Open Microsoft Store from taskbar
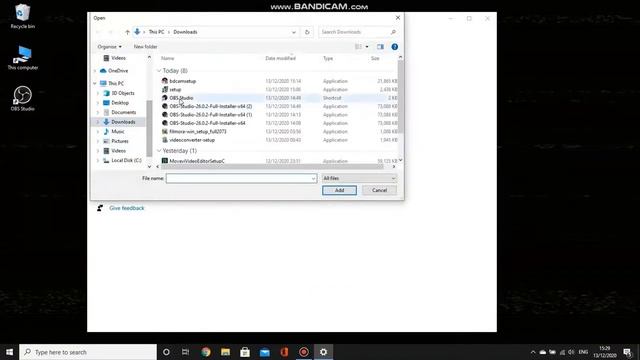This screenshot has height=360, width=640. (245, 352)
